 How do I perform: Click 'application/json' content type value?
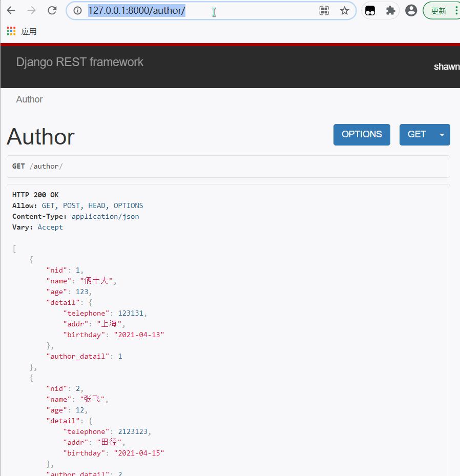[x=106, y=216]
